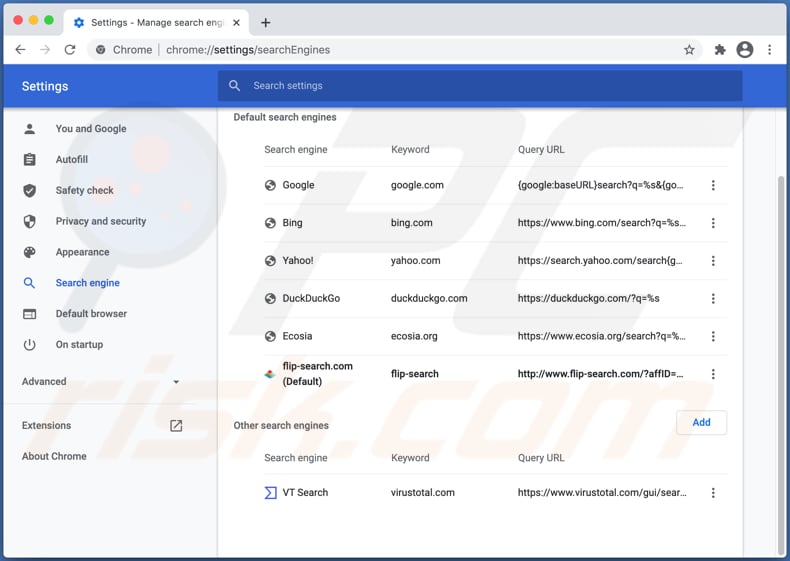Open more actions for flip-search.com
This screenshot has height=561, width=790.
713,374
